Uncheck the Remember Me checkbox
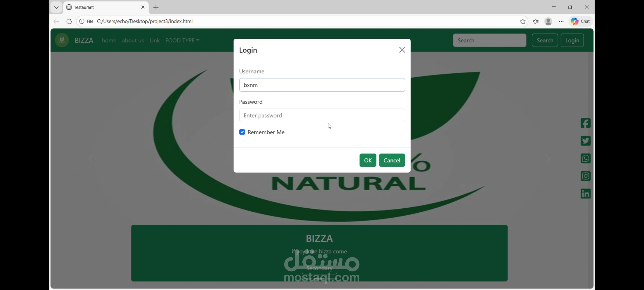The height and width of the screenshot is (290, 644). [x=242, y=132]
